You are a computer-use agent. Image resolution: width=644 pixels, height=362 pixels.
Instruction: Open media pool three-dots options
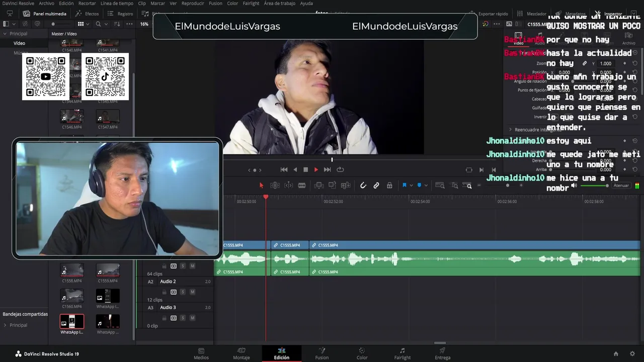click(x=129, y=24)
